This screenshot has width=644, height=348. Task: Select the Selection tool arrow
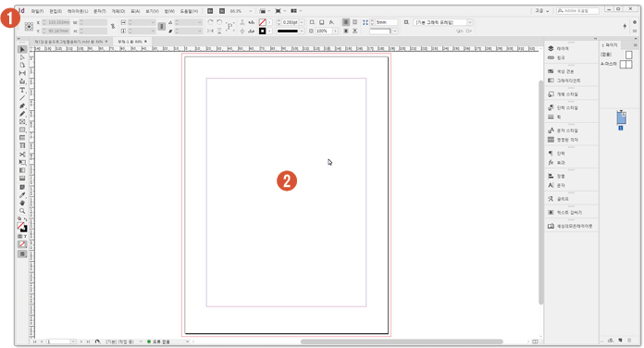(x=22, y=50)
